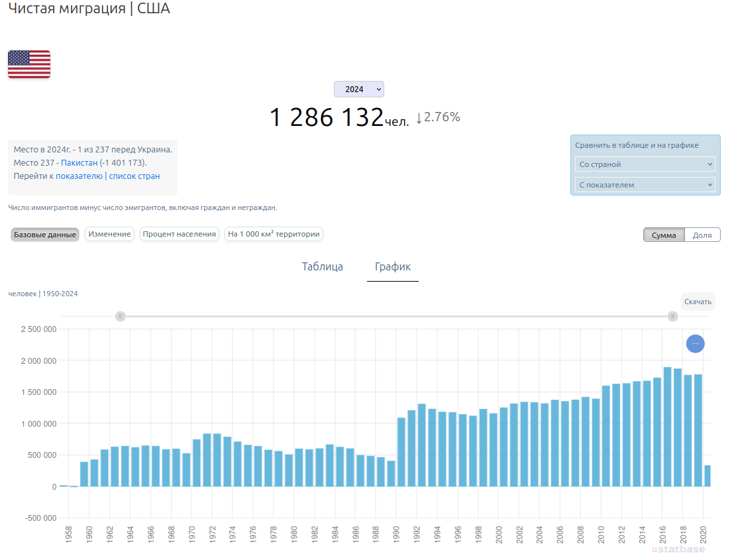Toggle На 1 000 км² территории option

point(274,234)
